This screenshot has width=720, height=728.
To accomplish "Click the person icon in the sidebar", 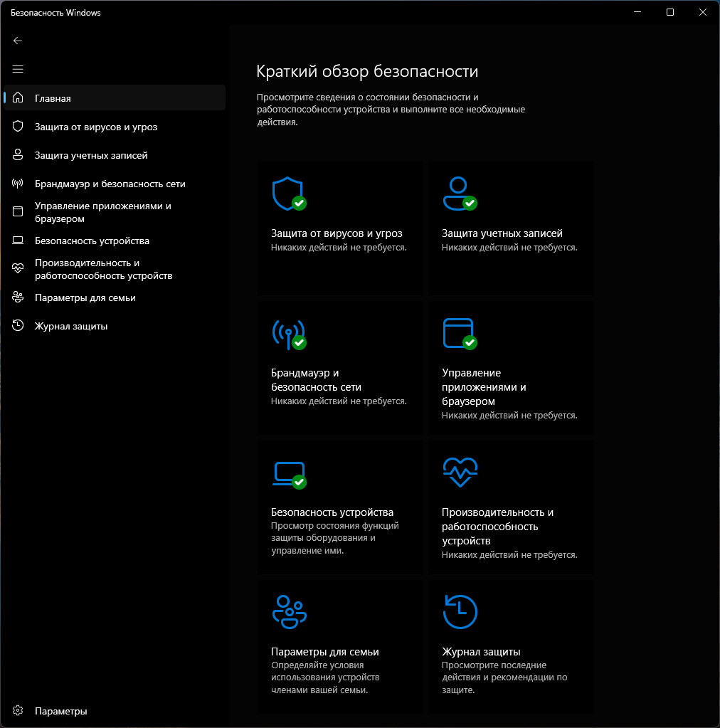I will (18, 154).
